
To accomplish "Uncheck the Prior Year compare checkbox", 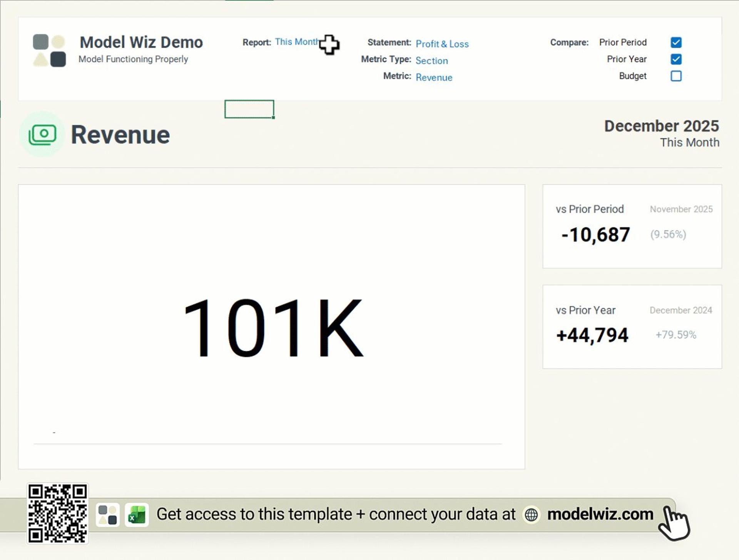I will click(x=676, y=59).
